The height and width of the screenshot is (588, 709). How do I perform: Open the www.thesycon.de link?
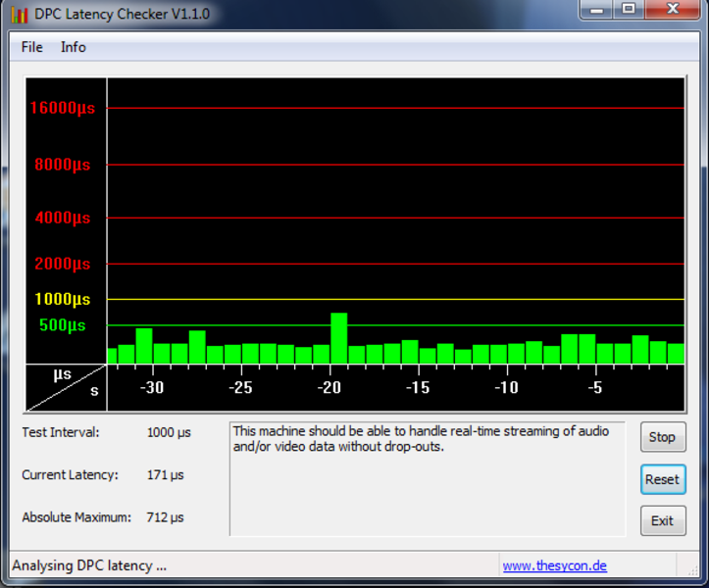pos(554,565)
